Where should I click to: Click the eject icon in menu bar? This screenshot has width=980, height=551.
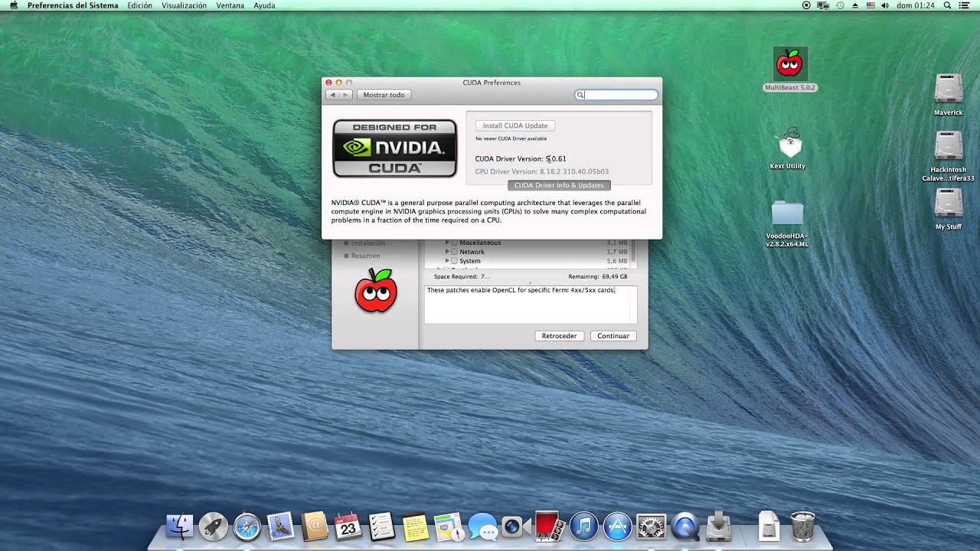coord(855,5)
